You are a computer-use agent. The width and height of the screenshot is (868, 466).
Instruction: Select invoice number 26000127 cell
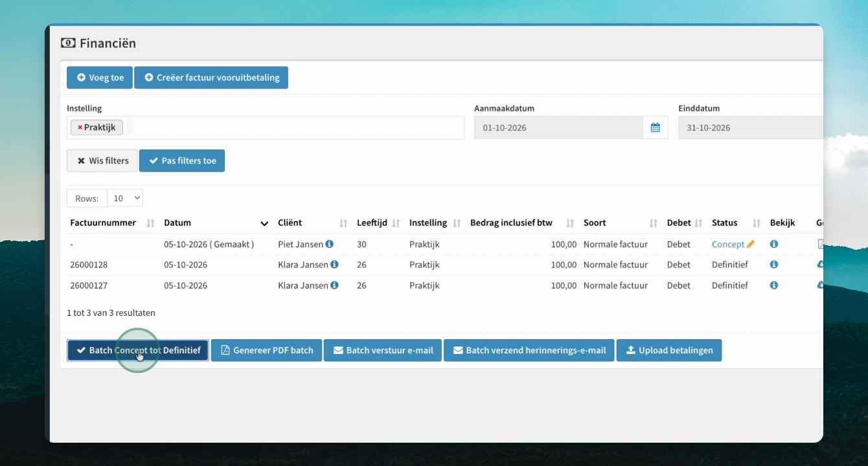(x=89, y=285)
